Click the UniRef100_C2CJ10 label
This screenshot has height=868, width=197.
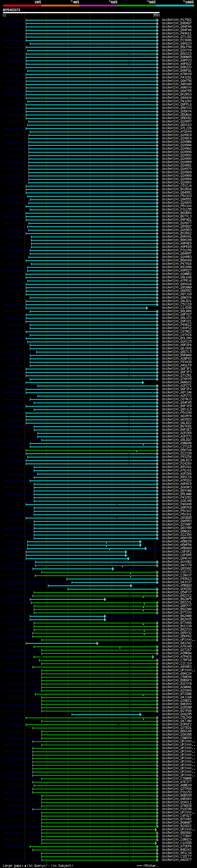pos(176,664)
